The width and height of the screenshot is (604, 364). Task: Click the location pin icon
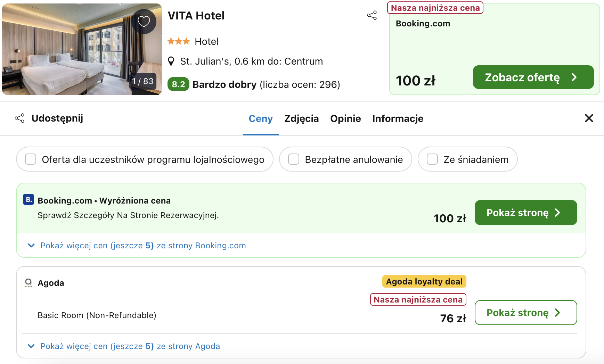pyautogui.click(x=171, y=61)
